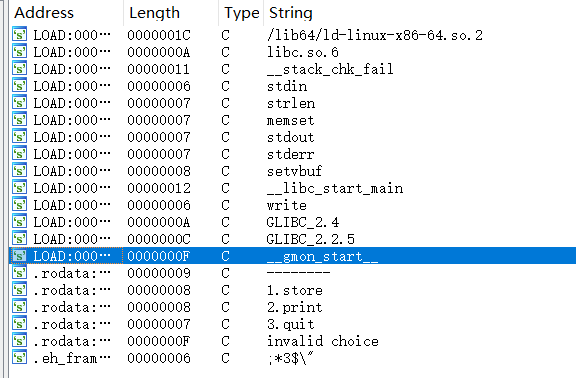Image resolution: width=576 pixels, height=378 pixels.
Task: Select string icon in .eh_frame row
Action: point(19,358)
